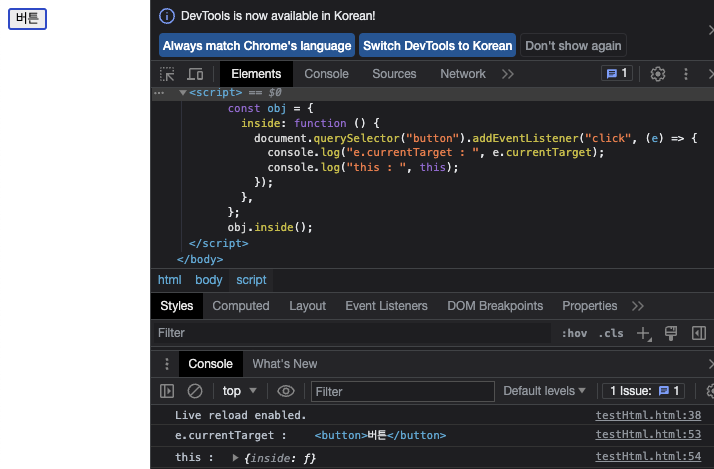This screenshot has width=714, height=469.
Task: Click Switch DevTools to Korean button
Action: pos(437,46)
